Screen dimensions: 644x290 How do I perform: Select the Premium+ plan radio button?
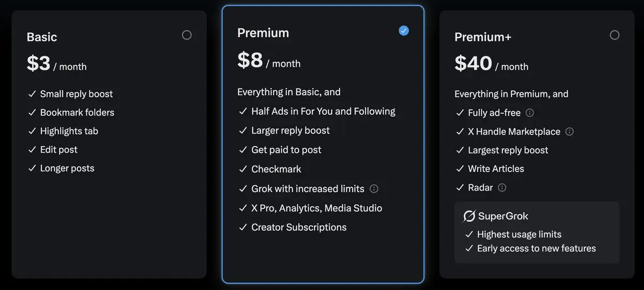tap(614, 35)
